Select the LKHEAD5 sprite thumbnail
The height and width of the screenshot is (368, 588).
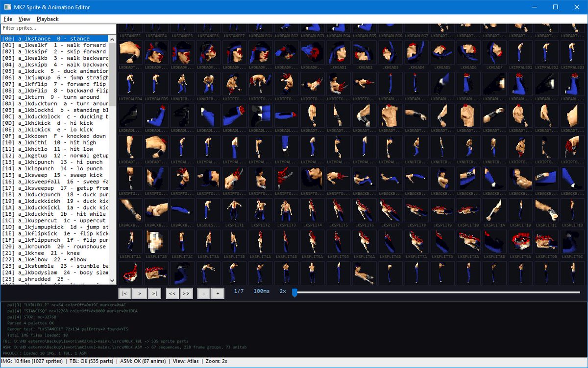[442, 53]
